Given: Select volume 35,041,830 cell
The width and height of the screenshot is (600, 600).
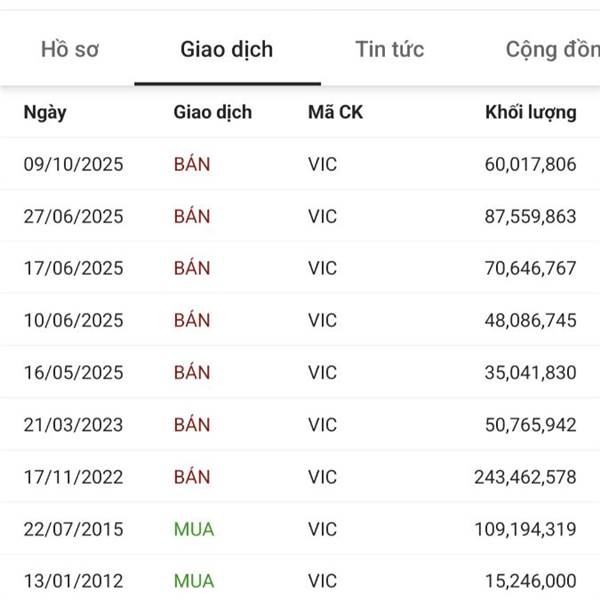Looking at the screenshot, I should (531, 373).
